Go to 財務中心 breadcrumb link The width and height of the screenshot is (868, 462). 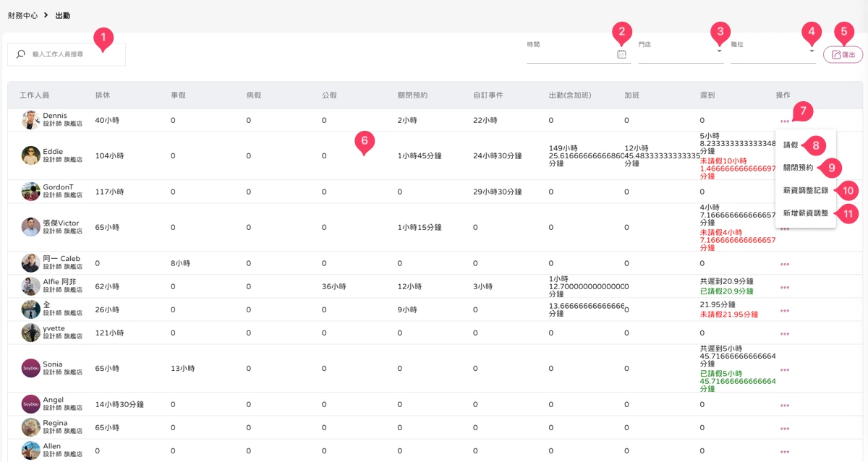pyautogui.click(x=22, y=15)
